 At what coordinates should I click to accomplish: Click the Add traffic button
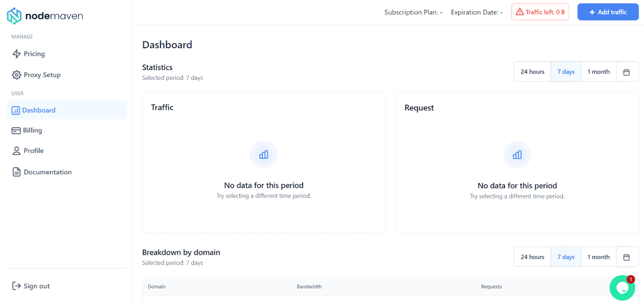(x=608, y=12)
